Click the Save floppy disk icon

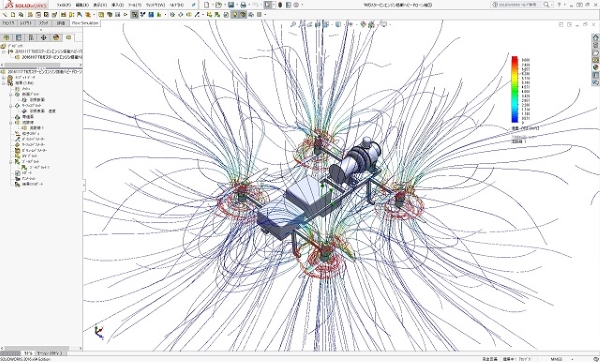click(x=231, y=5)
